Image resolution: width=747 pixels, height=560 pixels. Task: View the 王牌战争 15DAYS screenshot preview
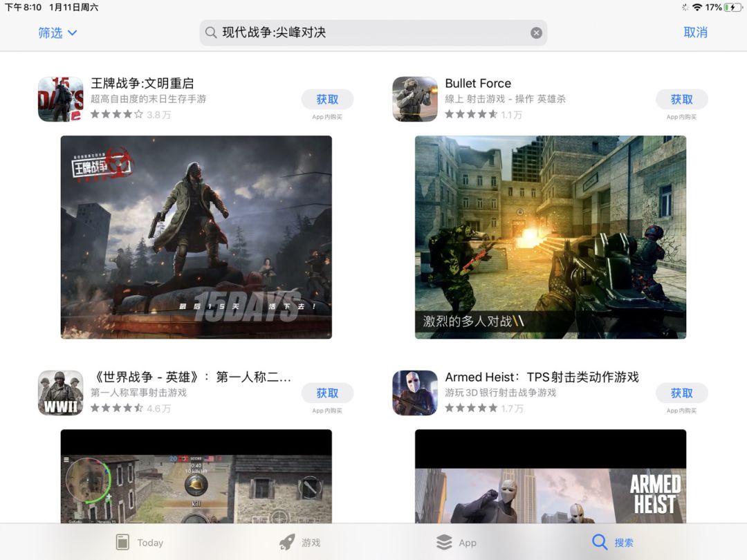pyautogui.click(x=196, y=237)
